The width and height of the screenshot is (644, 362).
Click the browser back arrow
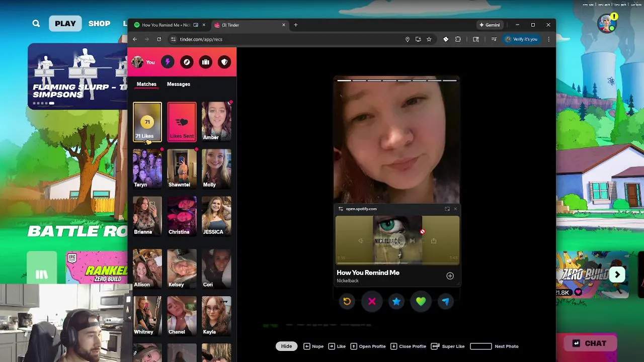click(x=135, y=39)
